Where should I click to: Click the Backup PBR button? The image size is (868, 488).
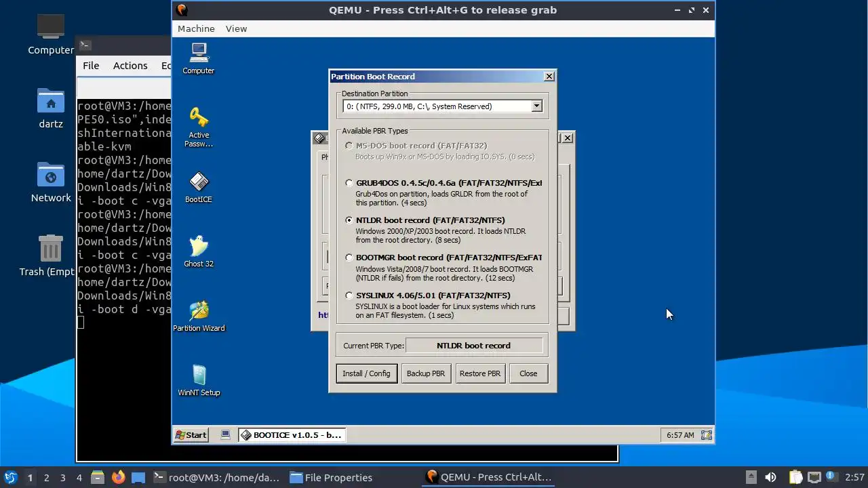coord(426,373)
